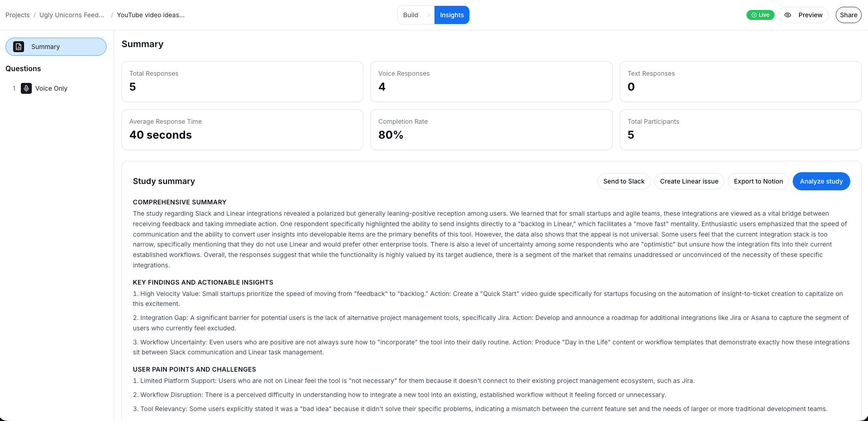Open the Share dialog

pos(848,15)
